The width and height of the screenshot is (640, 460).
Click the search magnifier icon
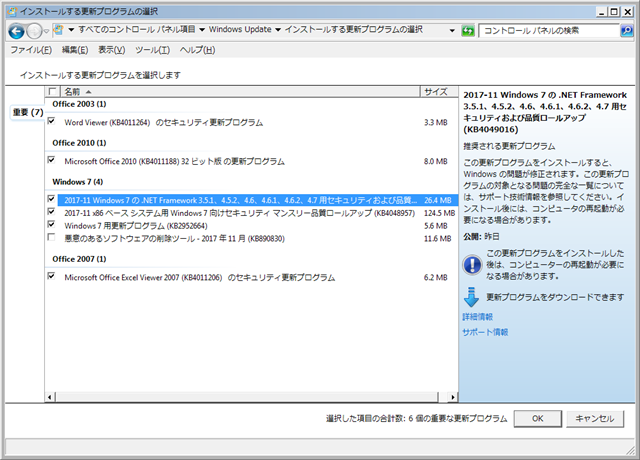[x=627, y=30]
